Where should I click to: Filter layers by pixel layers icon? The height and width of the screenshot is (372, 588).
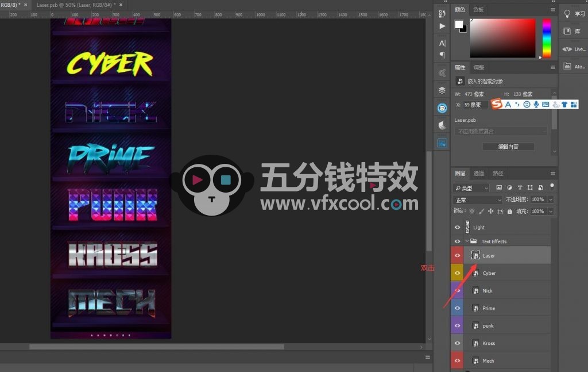[x=499, y=187]
